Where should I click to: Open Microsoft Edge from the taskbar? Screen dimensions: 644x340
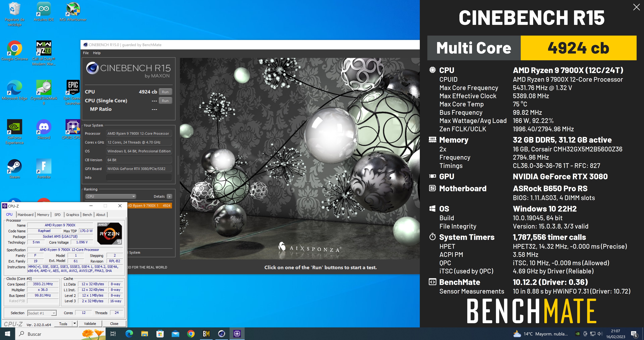coord(129,334)
